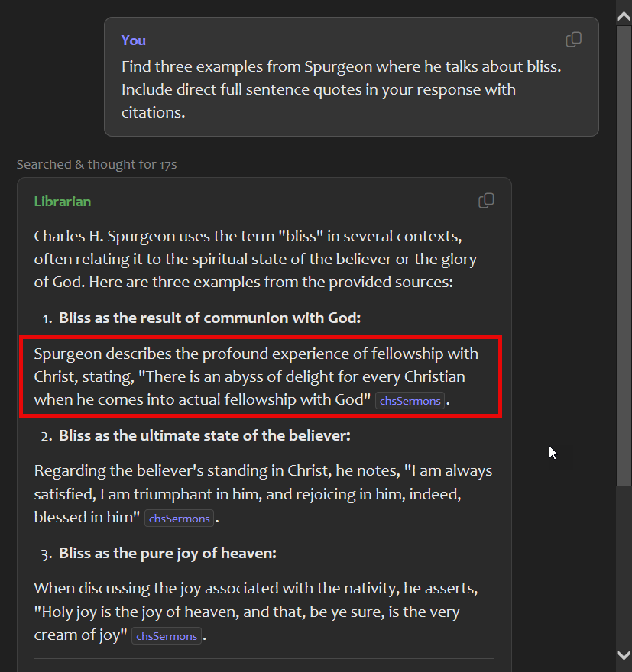Image resolution: width=632 pixels, height=672 pixels.
Task: Click the scrollbar up arrow
Action: 624,16
